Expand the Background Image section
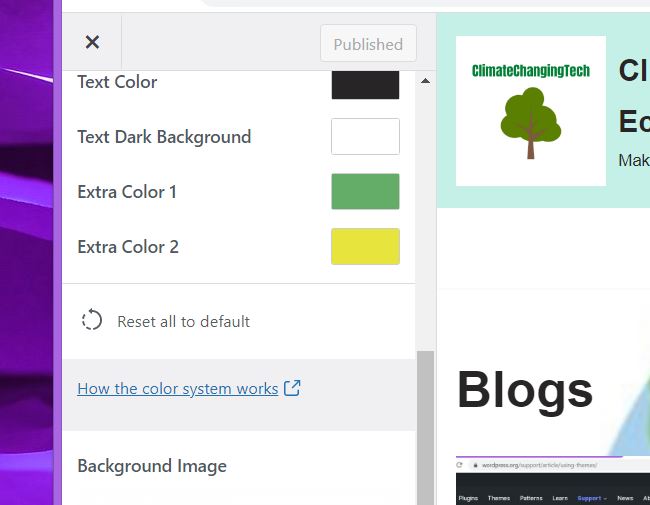 (152, 466)
